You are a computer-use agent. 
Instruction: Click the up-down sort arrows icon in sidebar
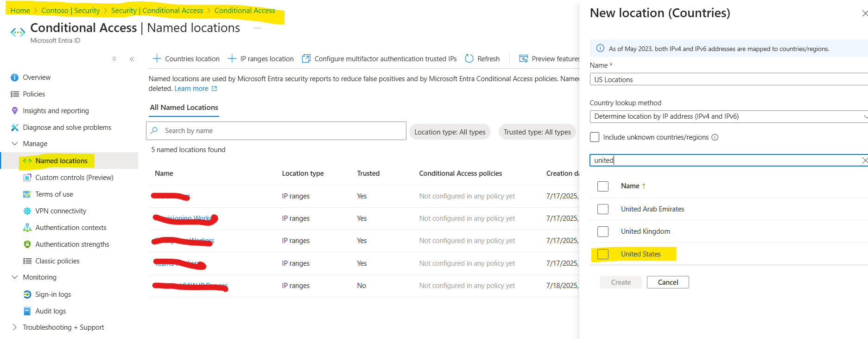114,59
